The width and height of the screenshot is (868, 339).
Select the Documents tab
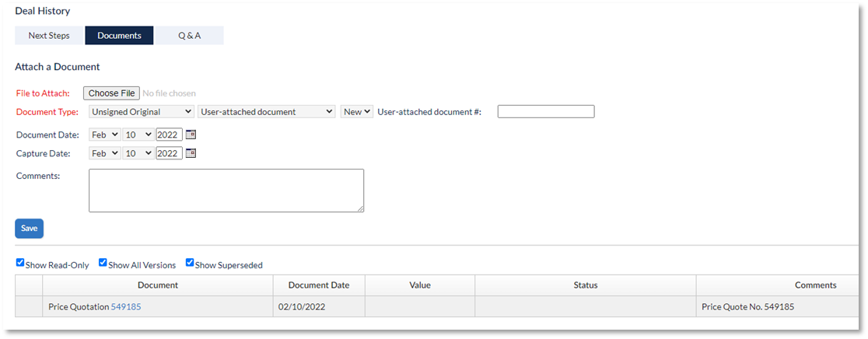[x=119, y=36]
